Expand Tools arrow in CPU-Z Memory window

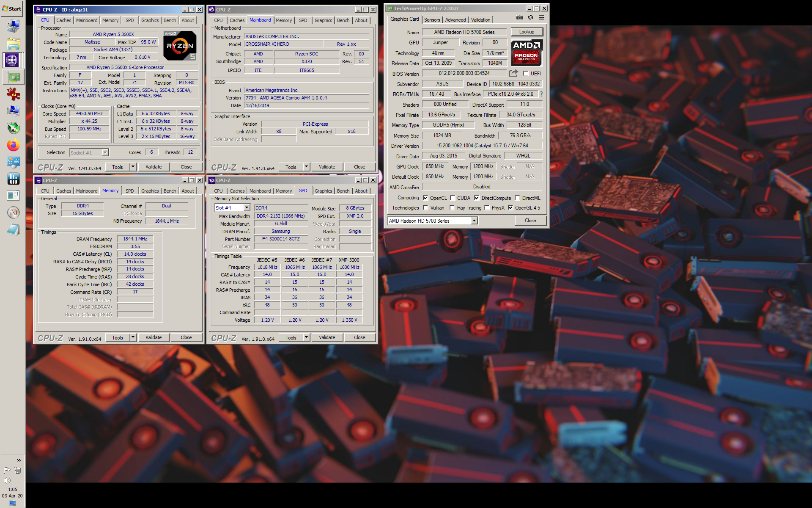tap(133, 337)
